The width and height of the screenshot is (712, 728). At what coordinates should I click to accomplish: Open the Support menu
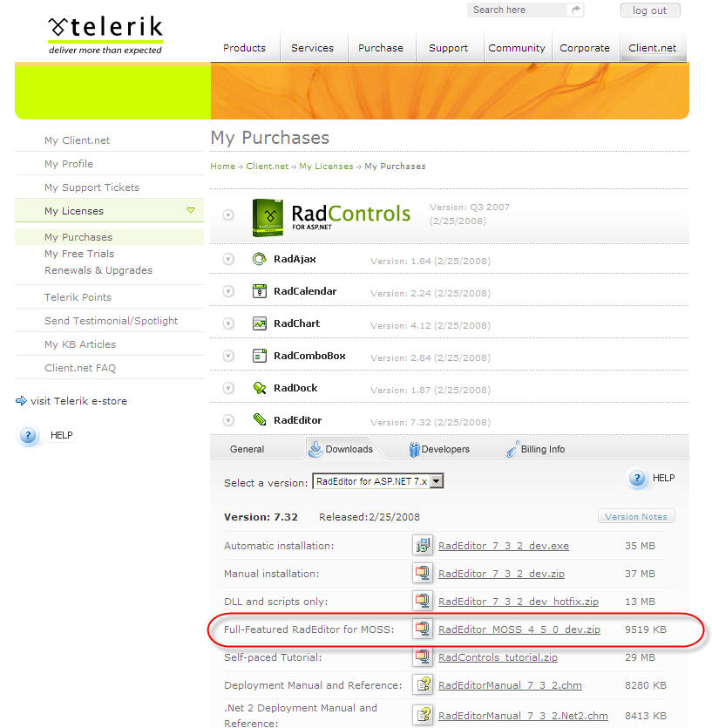point(448,48)
